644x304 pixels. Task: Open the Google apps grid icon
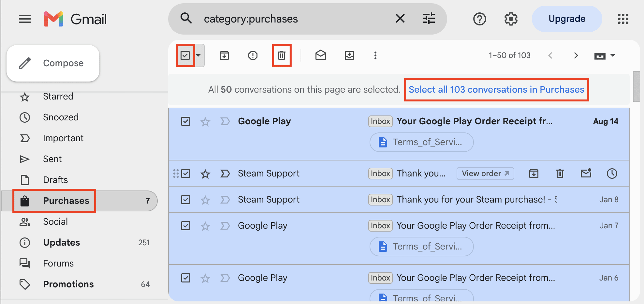(623, 19)
